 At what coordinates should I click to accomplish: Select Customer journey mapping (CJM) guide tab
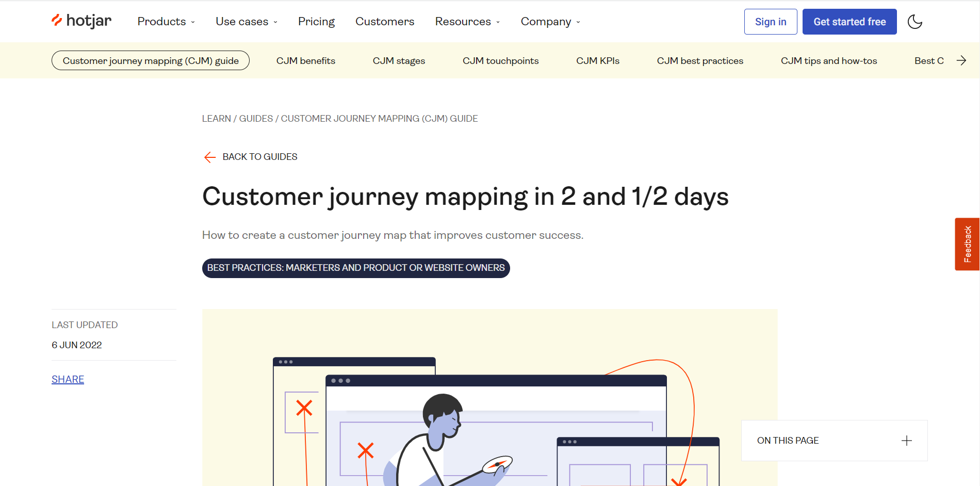coord(151,60)
